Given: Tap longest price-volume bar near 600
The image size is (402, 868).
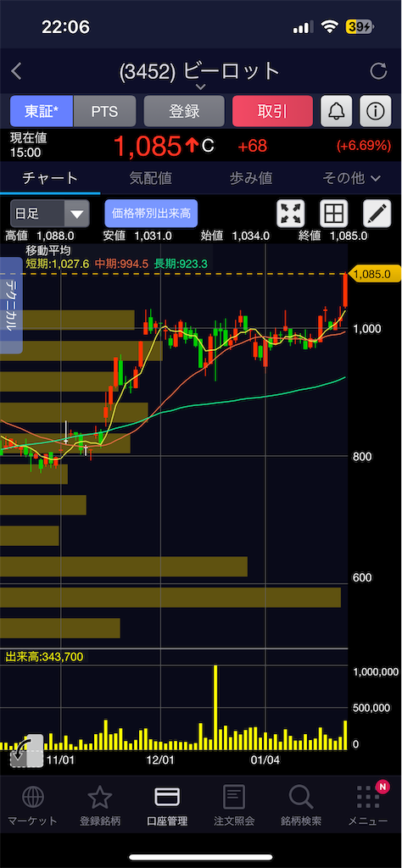Looking at the screenshot, I should [x=170, y=598].
